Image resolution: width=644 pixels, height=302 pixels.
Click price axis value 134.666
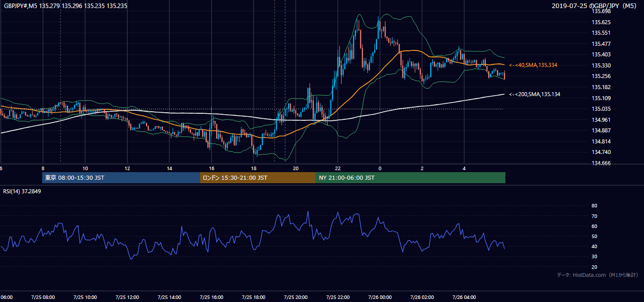601,163
